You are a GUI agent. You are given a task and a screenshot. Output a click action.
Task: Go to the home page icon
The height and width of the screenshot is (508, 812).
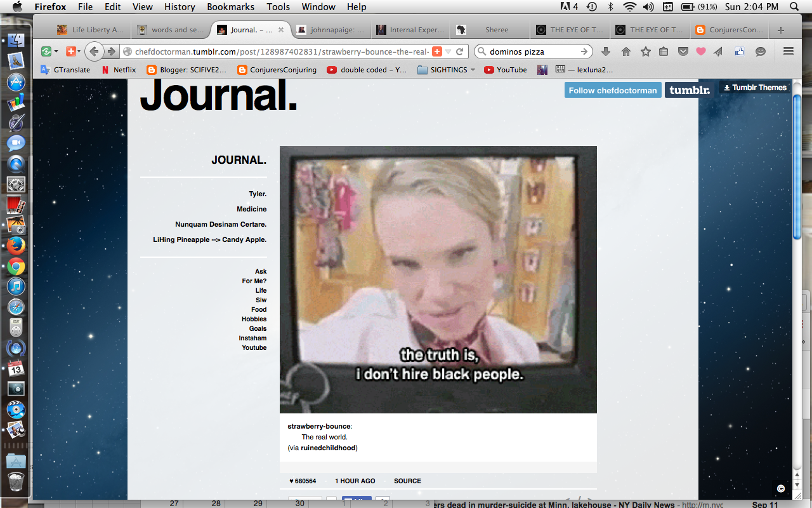click(x=626, y=51)
